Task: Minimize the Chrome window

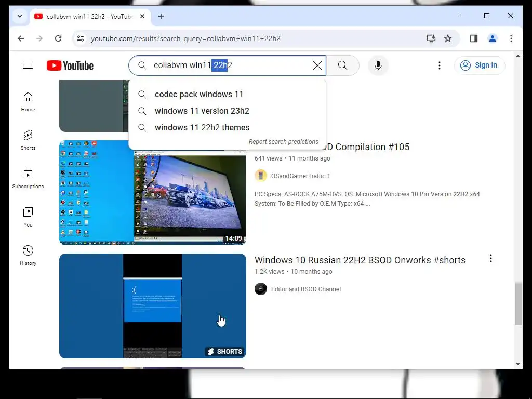Action: (x=463, y=16)
